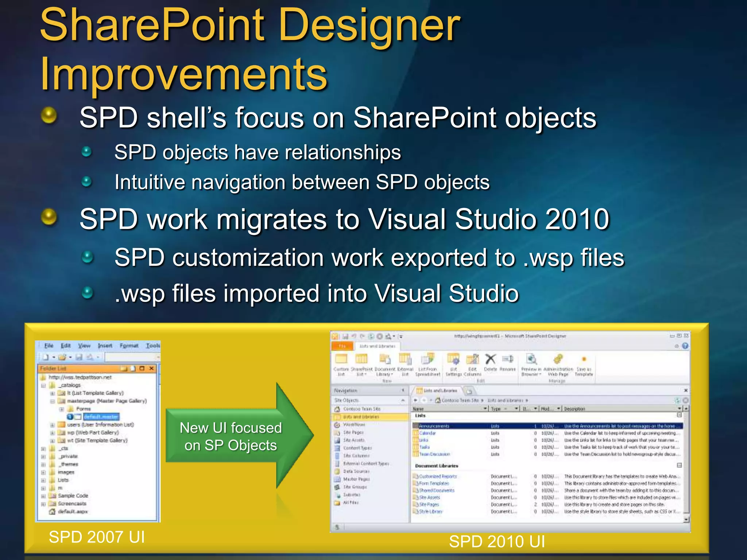
Task: Click Undo icon in SPD 2010 quick access toolbar
Action: click(x=354, y=336)
